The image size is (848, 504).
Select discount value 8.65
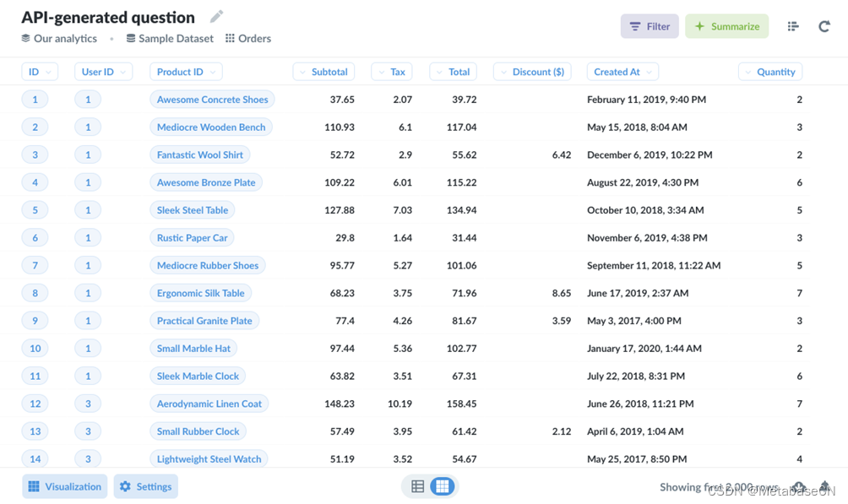coord(562,293)
